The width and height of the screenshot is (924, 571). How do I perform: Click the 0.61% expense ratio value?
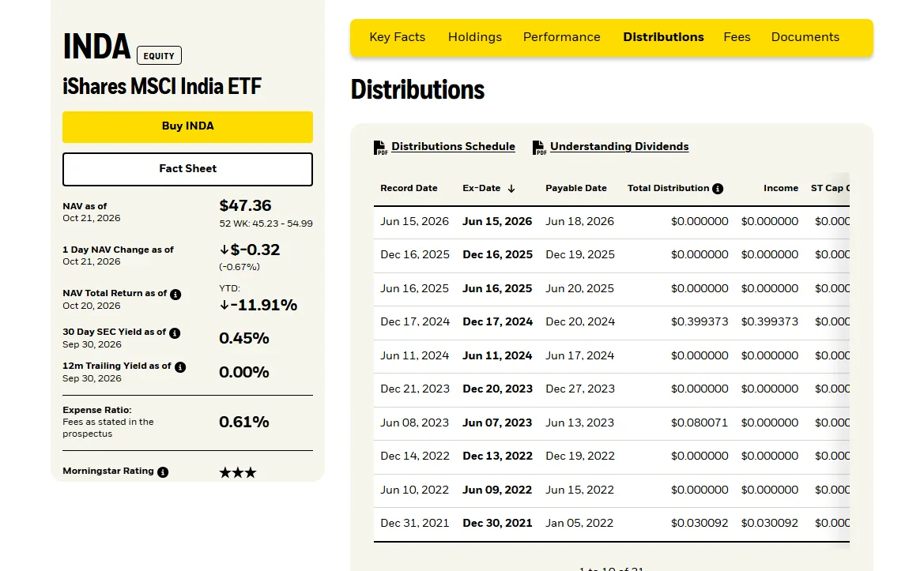coord(244,422)
